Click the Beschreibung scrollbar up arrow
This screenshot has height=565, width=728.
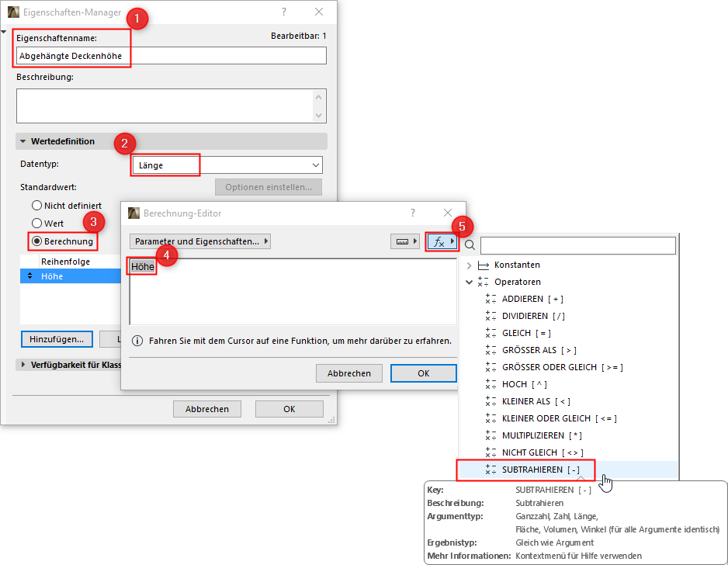click(x=318, y=97)
